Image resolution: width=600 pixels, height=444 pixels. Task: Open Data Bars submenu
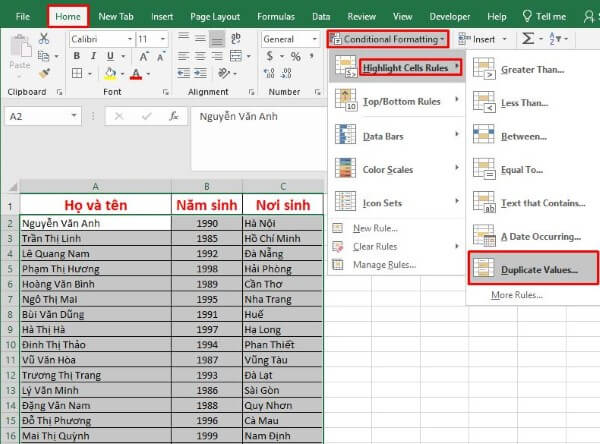pos(397,136)
